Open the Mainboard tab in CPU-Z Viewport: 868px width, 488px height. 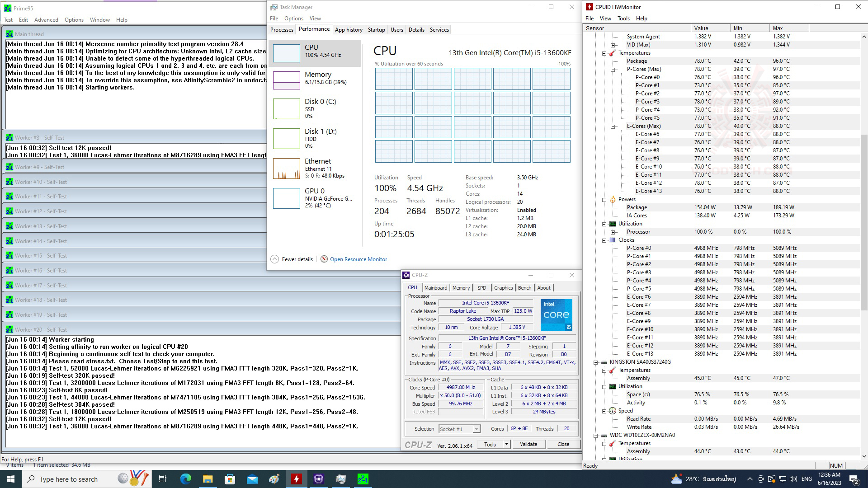click(435, 288)
